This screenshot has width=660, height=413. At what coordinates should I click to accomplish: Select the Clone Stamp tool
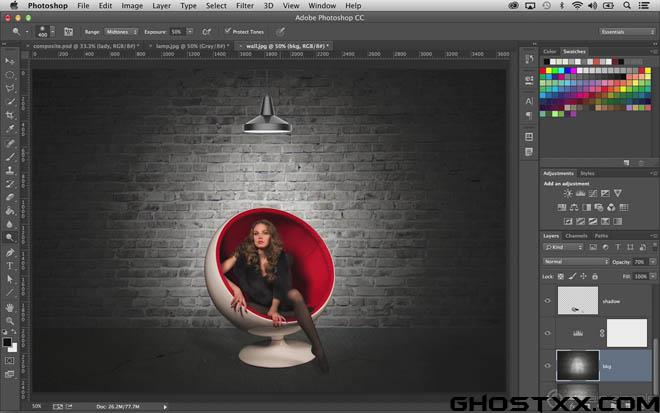[x=10, y=171]
